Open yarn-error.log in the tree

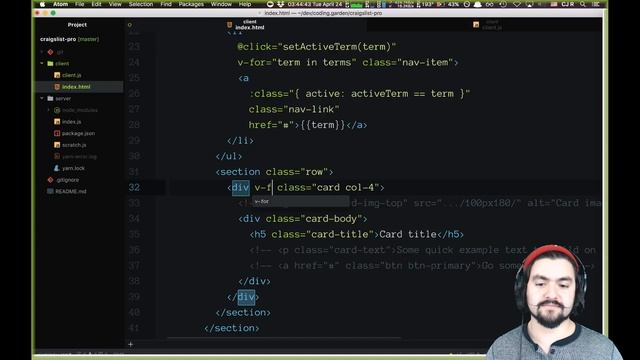(x=80, y=157)
